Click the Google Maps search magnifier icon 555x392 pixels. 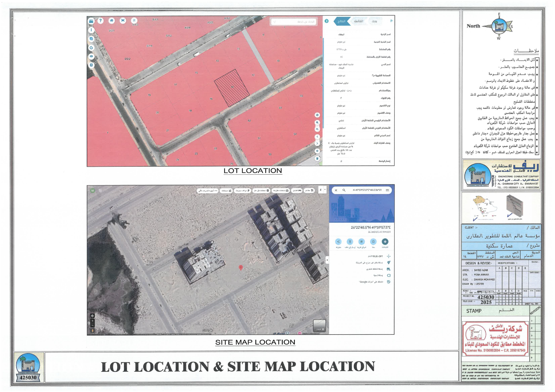coord(344,190)
